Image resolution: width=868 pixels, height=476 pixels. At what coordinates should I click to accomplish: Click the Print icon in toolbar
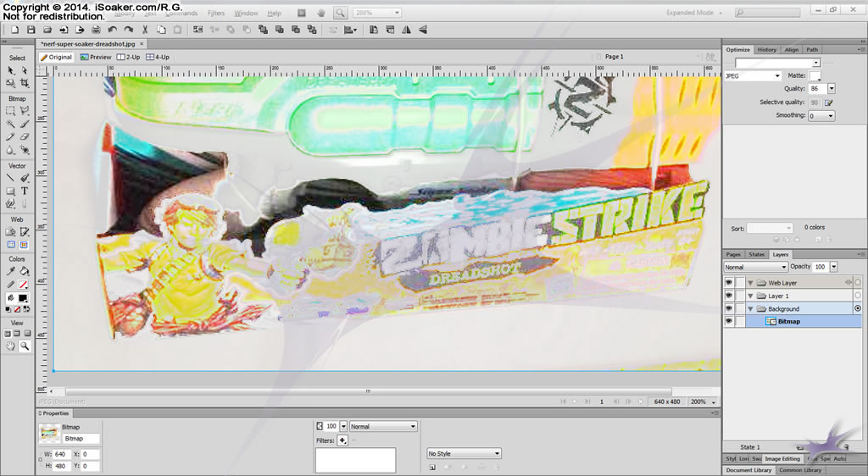[96, 30]
